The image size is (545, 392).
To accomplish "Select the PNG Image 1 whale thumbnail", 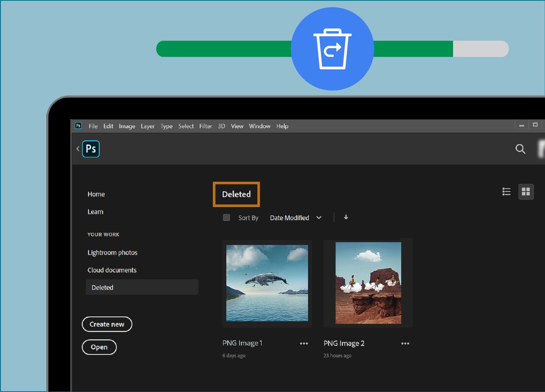I will (x=267, y=283).
